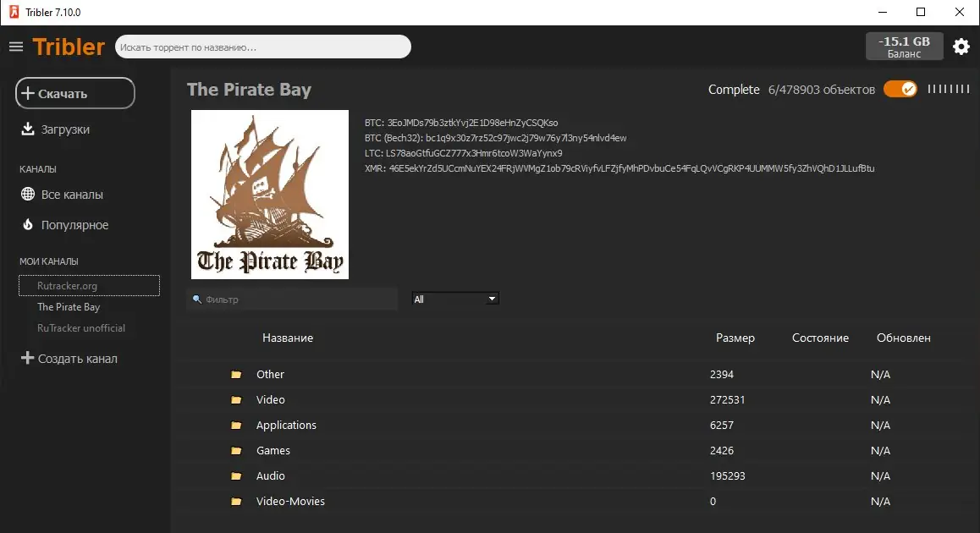The height and width of the screenshot is (533, 980).
Task: Click the Tribler app icon in title bar
Action: point(14,12)
